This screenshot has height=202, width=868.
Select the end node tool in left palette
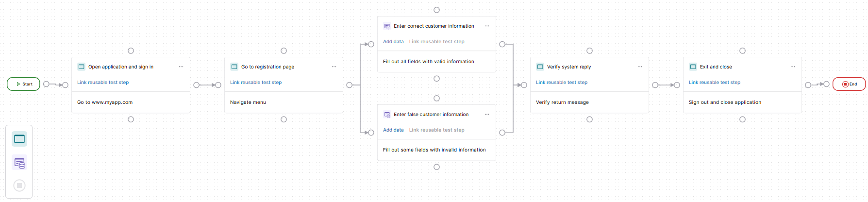click(19, 185)
